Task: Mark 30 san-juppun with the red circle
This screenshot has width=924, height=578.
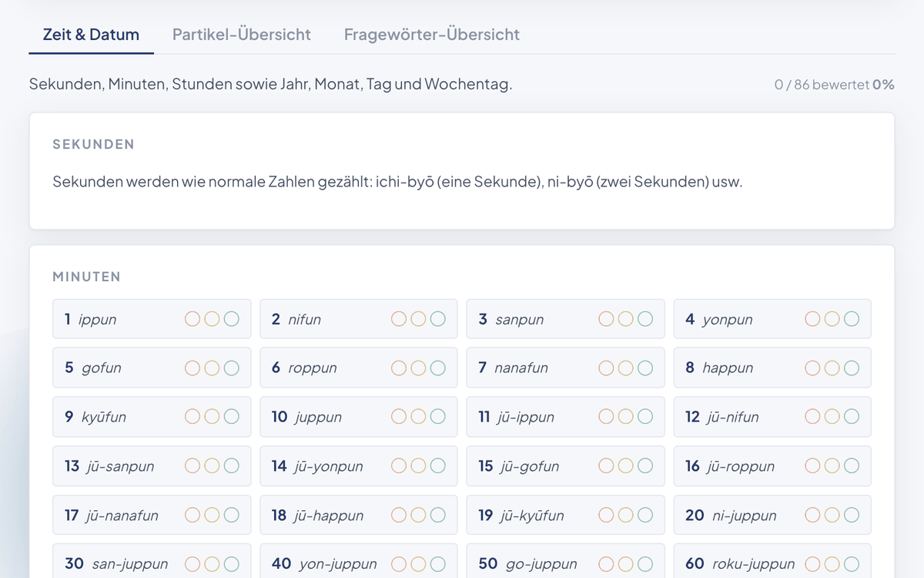Action: click(192, 564)
